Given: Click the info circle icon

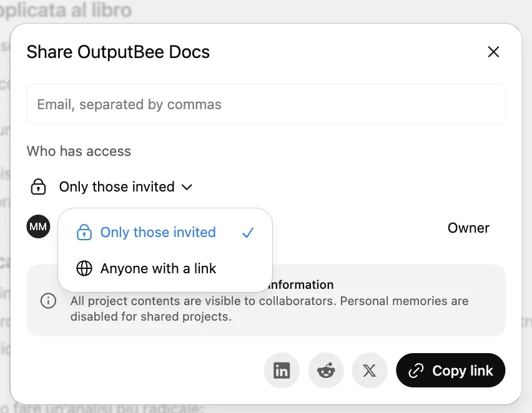Looking at the screenshot, I should pyautogui.click(x=48, y=301).
